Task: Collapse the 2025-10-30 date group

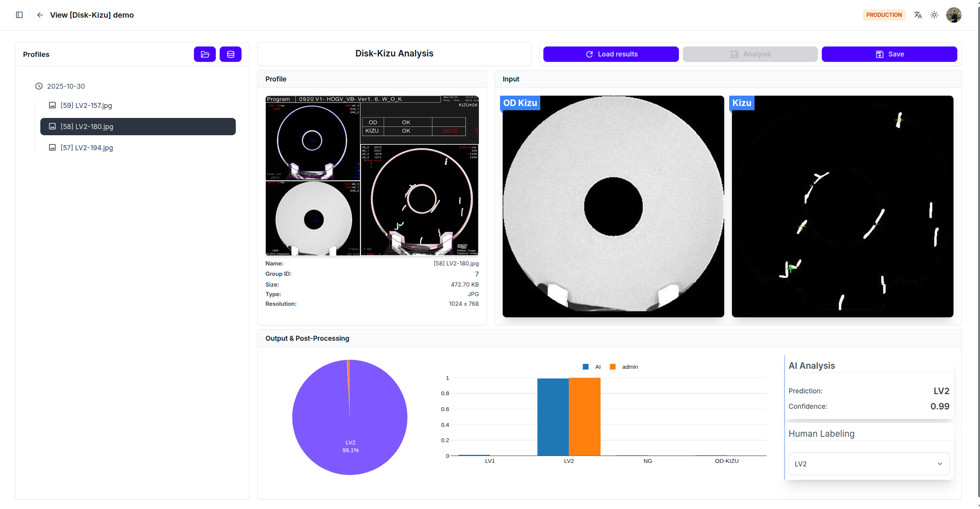Action: (x=66, y=86)
